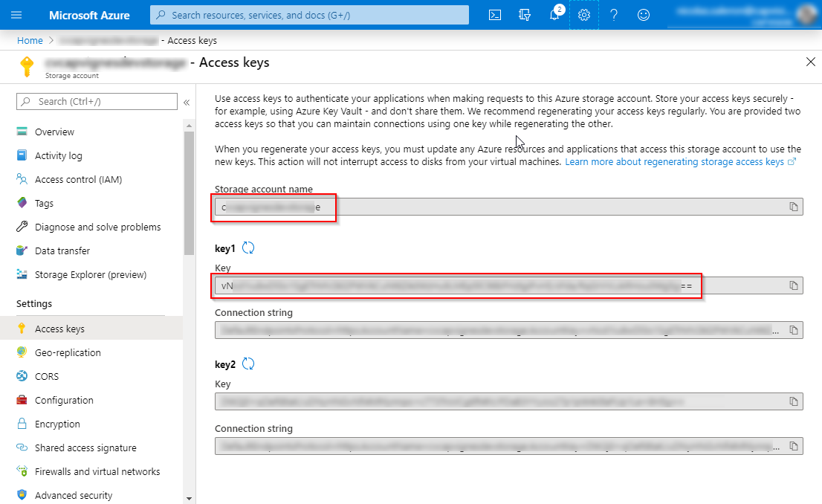Image resolution: width=822 pixels, height=504 pixels.
Task: Open the notifications bell
Action: click(554, 15)
